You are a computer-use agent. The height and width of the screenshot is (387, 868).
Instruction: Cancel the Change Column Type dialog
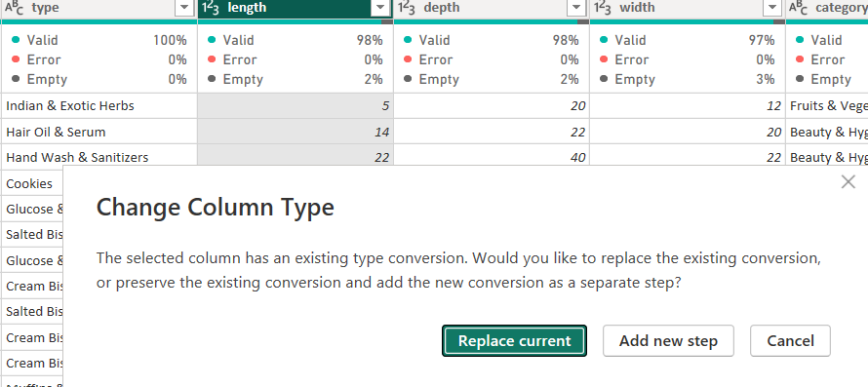(x=790, y=340)
